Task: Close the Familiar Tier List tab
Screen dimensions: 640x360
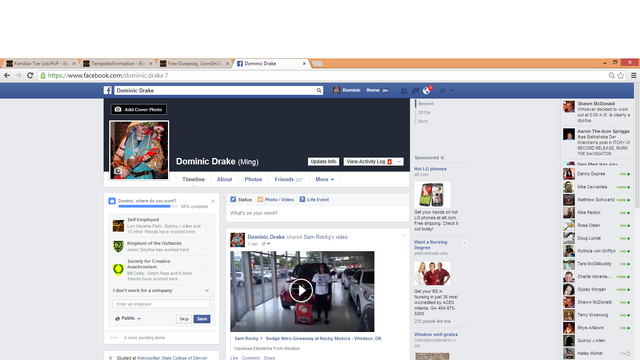Action: click(x=74, y=64)
